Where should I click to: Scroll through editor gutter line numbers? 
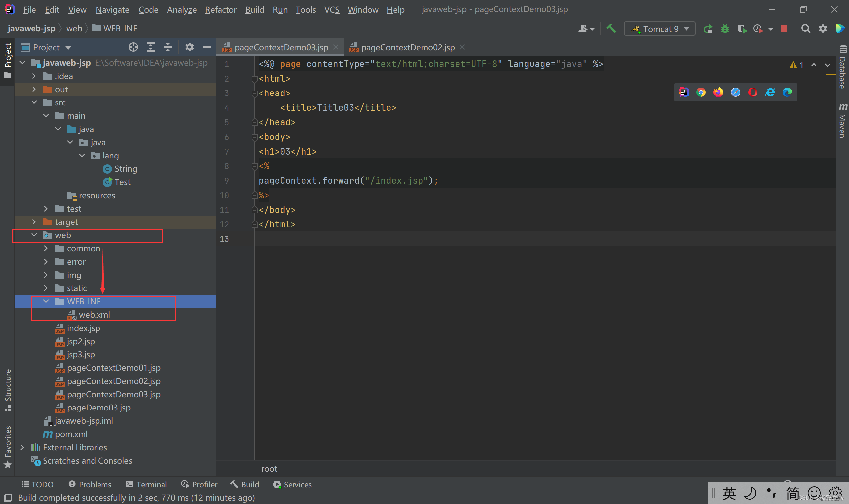click(x=226, y=151)
